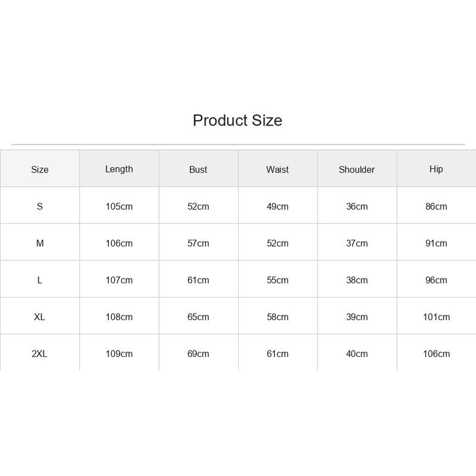Select the 106cm hip cell
Screen dimensions: 476x476
(437, 353)
